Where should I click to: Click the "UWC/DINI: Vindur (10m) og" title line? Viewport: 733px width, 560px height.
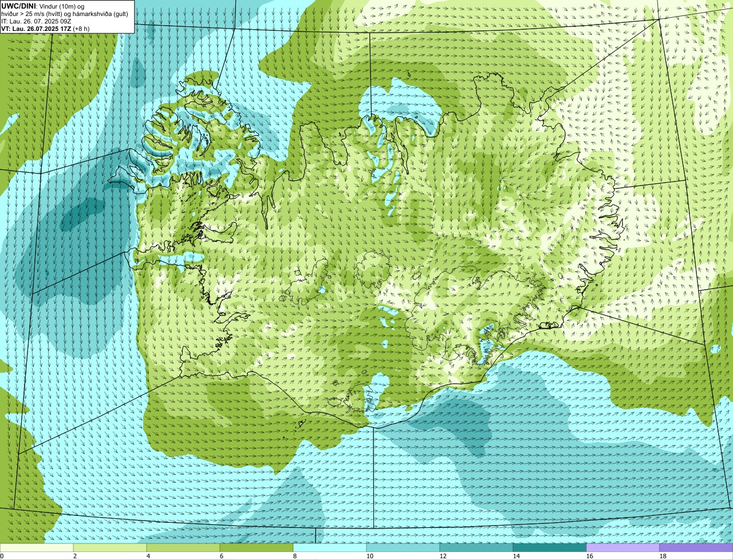tap(43, 6)
